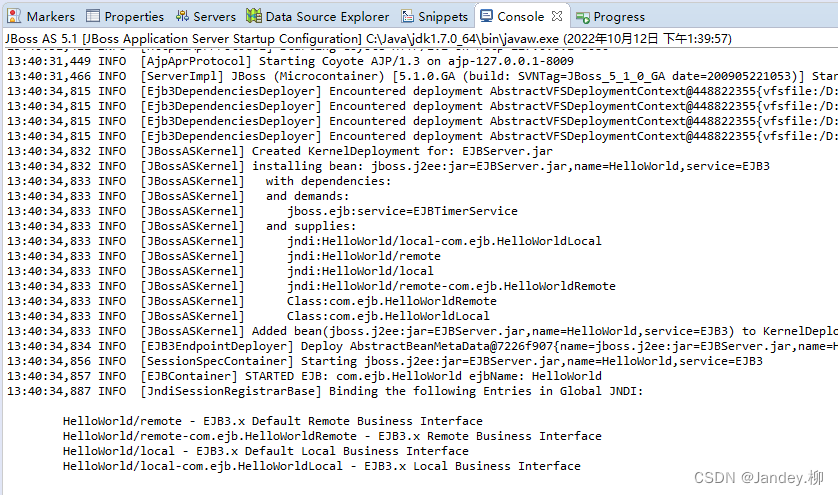
Task: Open the Snippets tab
Action: coord(434,17)
